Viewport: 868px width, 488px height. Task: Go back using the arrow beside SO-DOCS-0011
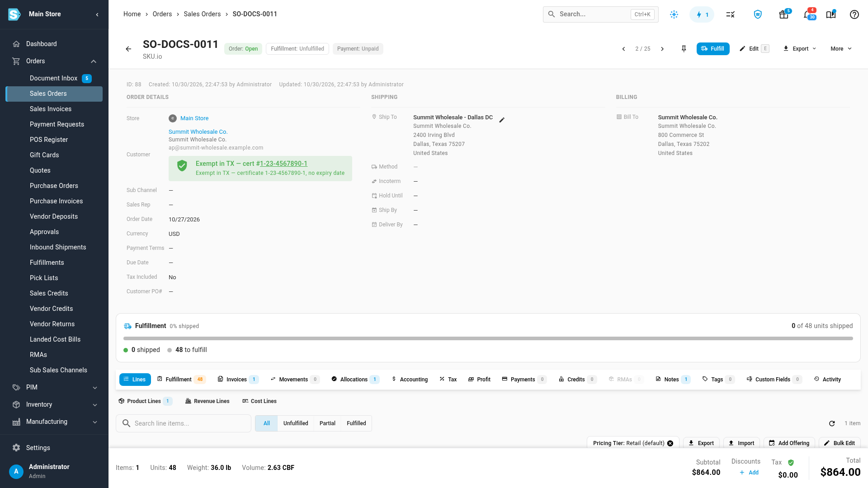[x=128, y=49]
